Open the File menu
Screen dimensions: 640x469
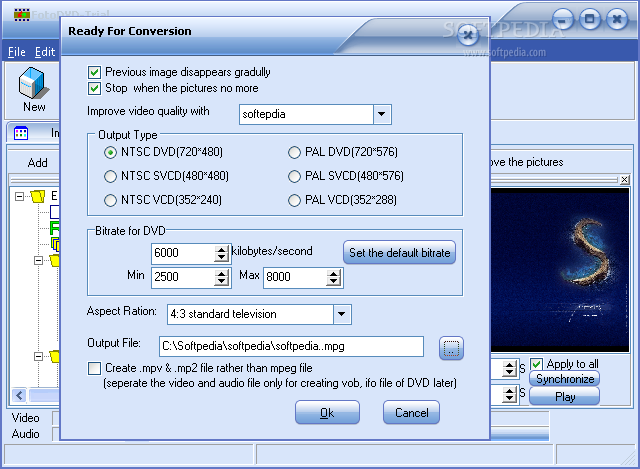(17, 52)
